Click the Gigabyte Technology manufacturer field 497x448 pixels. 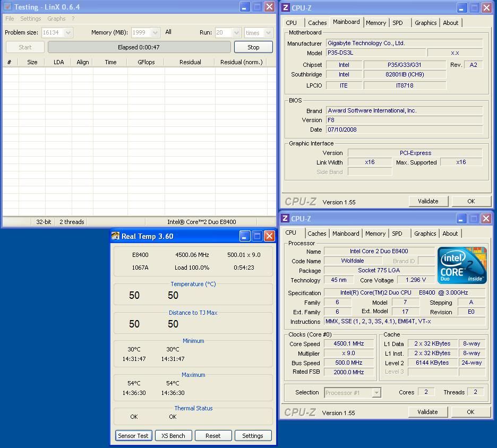[x=404, y=43]
